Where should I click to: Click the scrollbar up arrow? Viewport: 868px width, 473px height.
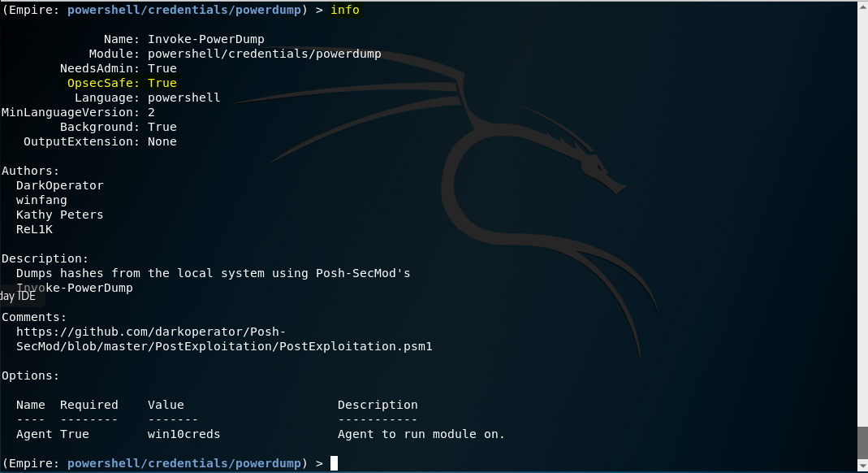point(862,7)
